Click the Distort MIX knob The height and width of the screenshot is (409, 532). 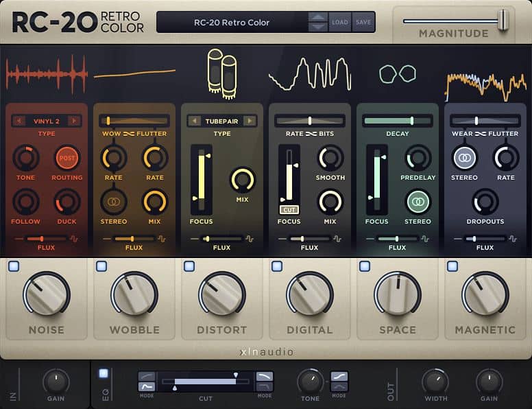242,180
